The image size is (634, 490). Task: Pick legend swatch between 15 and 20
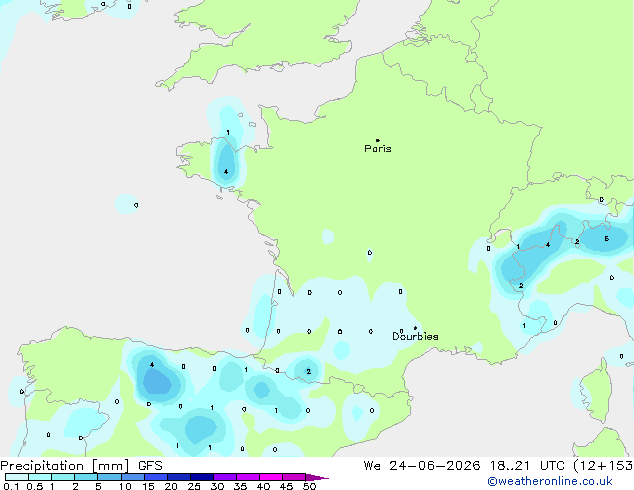pyautogui.click(x=156, y=477)
